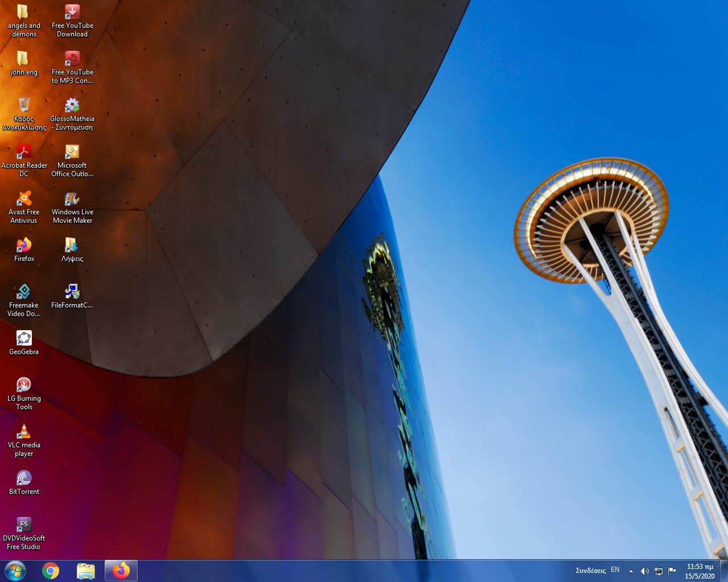Launch Google Chrome from taskbar
Image resolution: width=728 pixels, height=582 pixels.
(51, 571)
